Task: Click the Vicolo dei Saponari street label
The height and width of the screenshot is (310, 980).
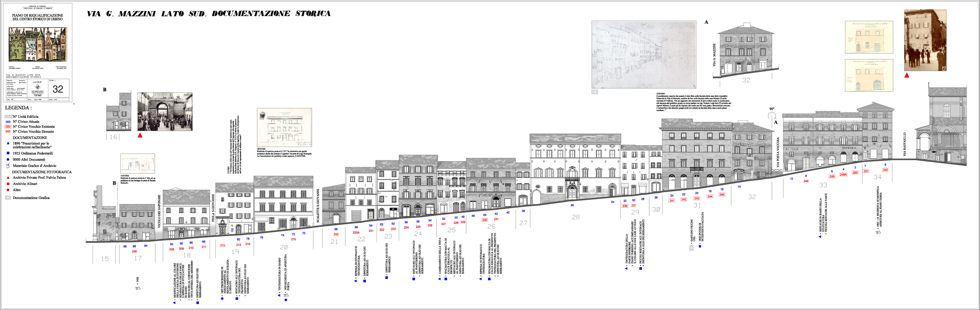Action: (159, 212)
